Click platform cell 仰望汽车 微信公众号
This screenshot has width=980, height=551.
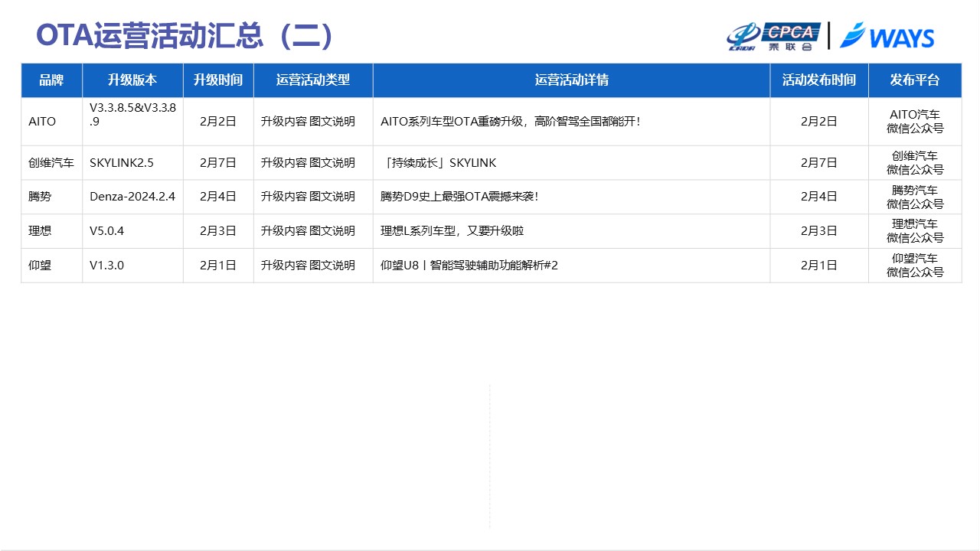pyautogui.click(x=915, y=266)
